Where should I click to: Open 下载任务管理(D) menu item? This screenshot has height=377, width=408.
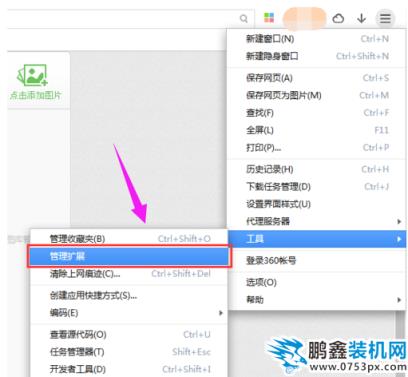coord(317,187)
